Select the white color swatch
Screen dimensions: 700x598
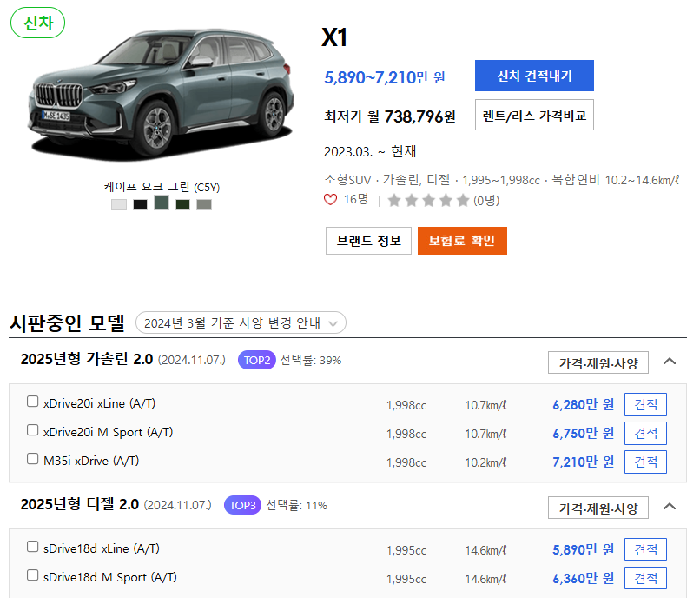(x=119, y=205)
